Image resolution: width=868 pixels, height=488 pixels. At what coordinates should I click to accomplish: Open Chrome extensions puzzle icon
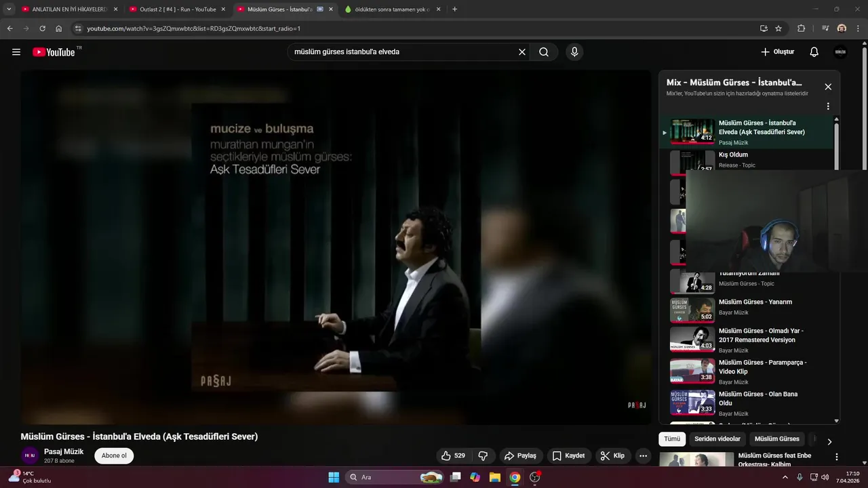[802, 28]
